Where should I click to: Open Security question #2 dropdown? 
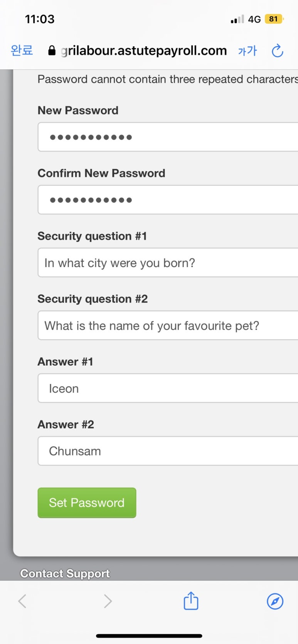tap(168, 325)
